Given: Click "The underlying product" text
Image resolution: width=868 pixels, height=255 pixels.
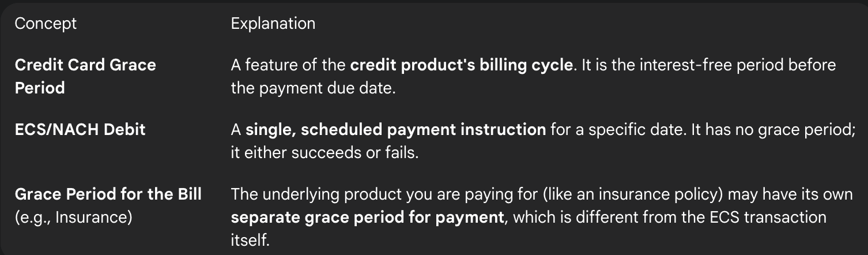Looking at the screenshot, I should (x=307, y=194).
